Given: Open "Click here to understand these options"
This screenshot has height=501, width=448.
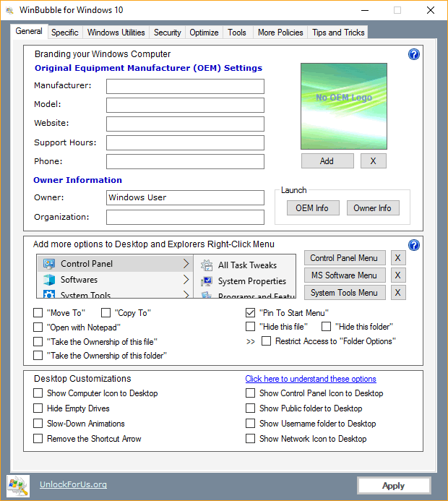Looking at the screenshot, I should point(311,379).
